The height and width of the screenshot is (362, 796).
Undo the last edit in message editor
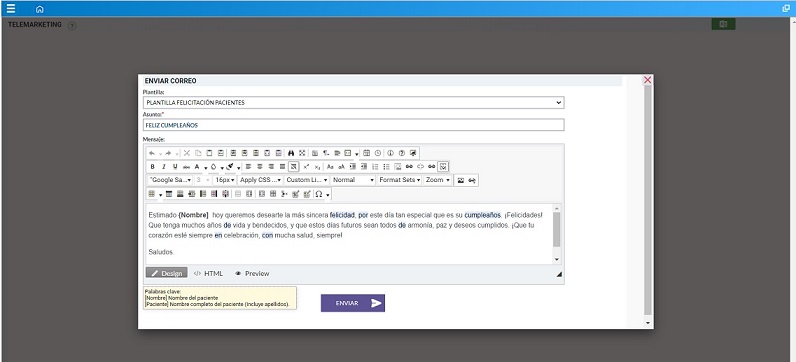(152, 153)
